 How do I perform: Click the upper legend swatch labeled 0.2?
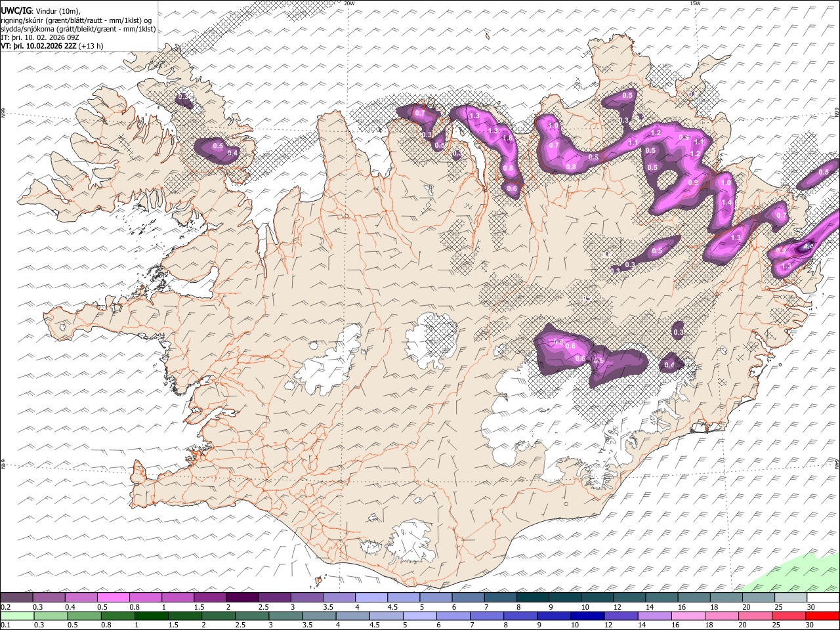point(16,598)
